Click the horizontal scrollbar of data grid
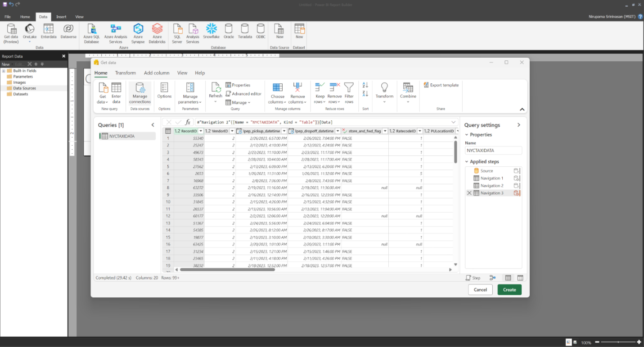 click(227, 269)
